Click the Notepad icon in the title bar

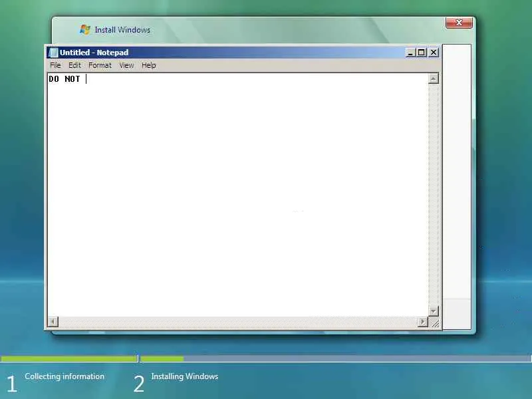click(53, 53)
